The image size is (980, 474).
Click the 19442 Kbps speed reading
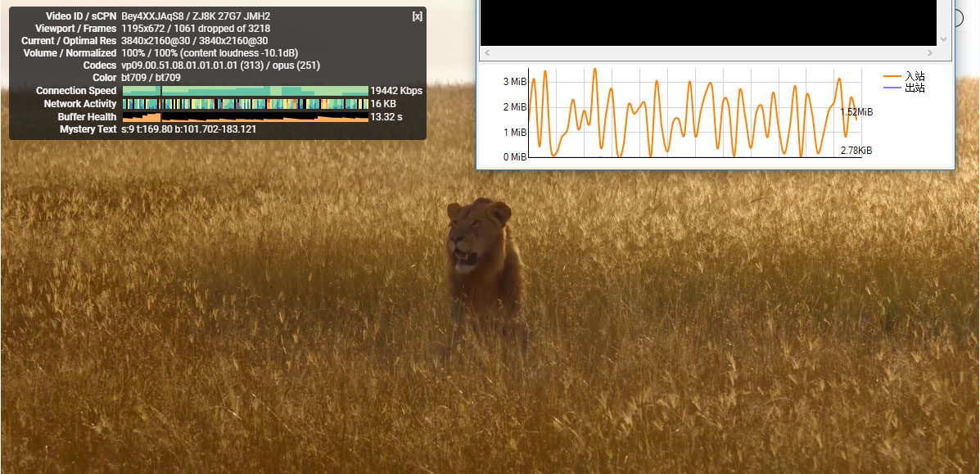(396, 91)
